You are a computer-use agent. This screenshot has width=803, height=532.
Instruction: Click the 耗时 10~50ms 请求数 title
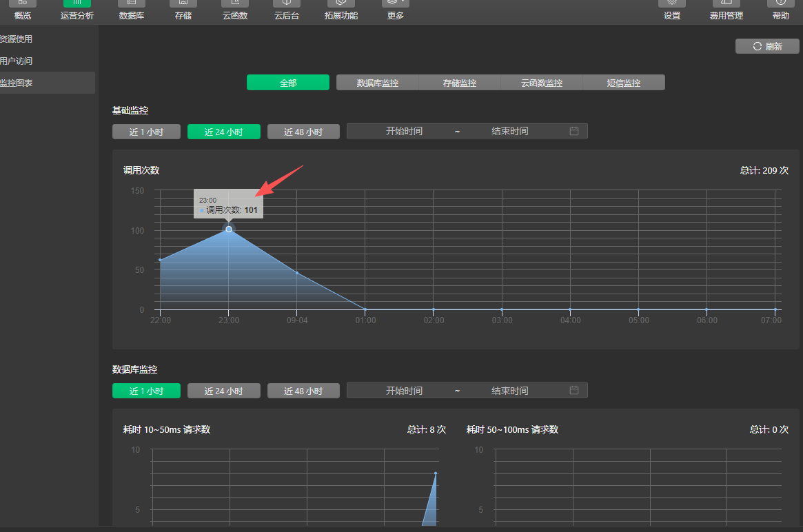click(167, 429)
